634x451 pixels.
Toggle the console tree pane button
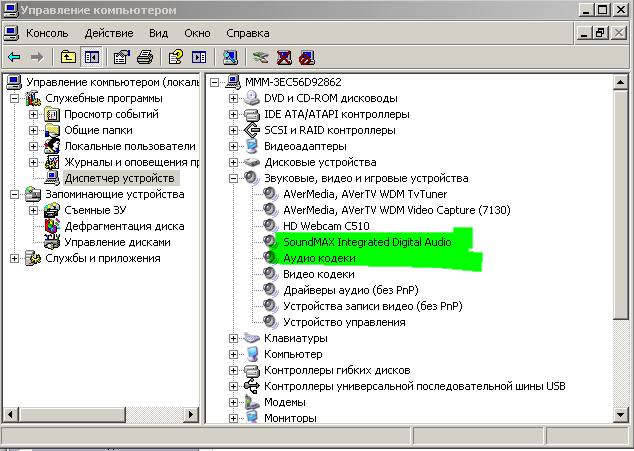[91, 57]
